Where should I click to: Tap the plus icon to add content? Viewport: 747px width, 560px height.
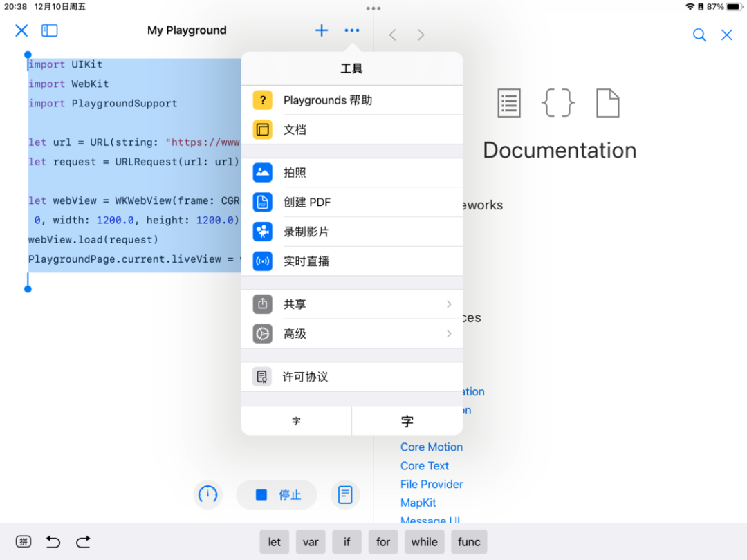click(x=322, y=30)
